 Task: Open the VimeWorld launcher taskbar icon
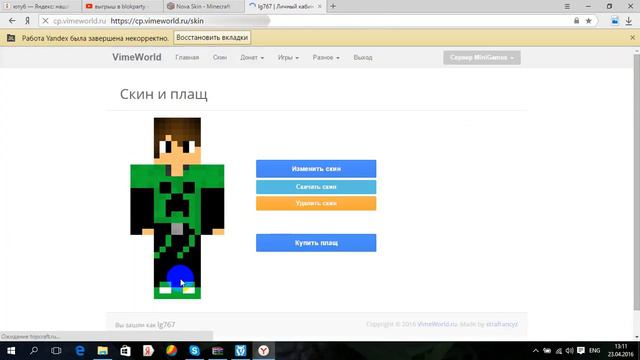(x=240, y=351)
